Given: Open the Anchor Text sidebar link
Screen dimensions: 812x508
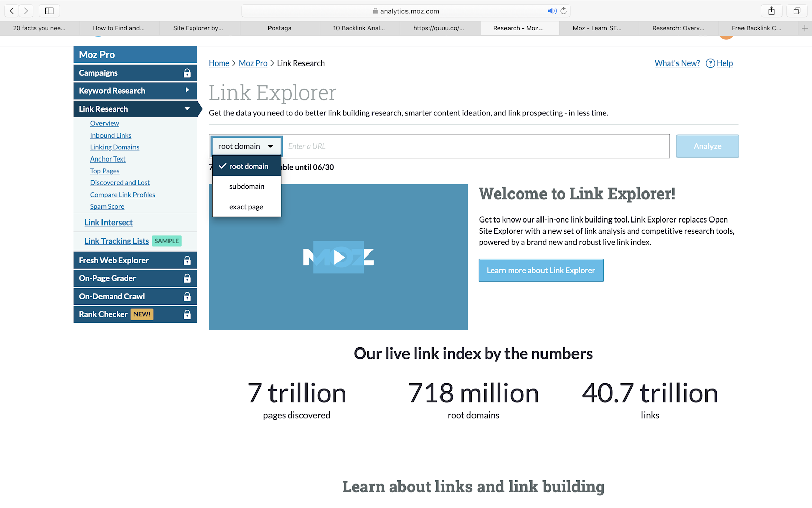Looking at the screenshot, I should [108, 159].
